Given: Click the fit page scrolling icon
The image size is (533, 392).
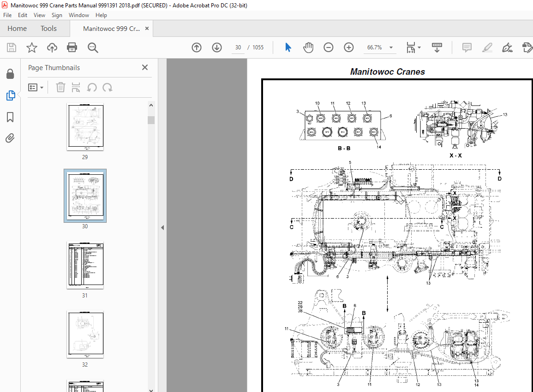Looking at the screenshot, I should [411, 48].
